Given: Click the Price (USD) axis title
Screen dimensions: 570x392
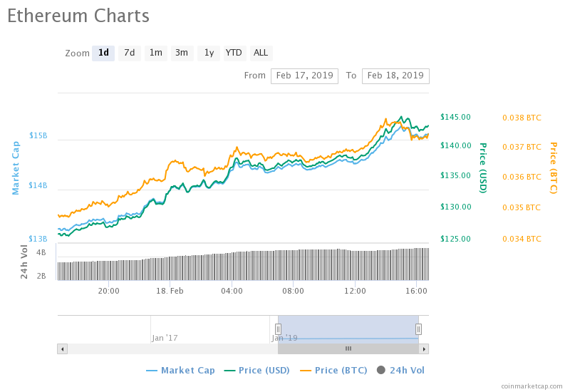Looking at the screenshot, I should pyautogui.click(x=482, y=168).
